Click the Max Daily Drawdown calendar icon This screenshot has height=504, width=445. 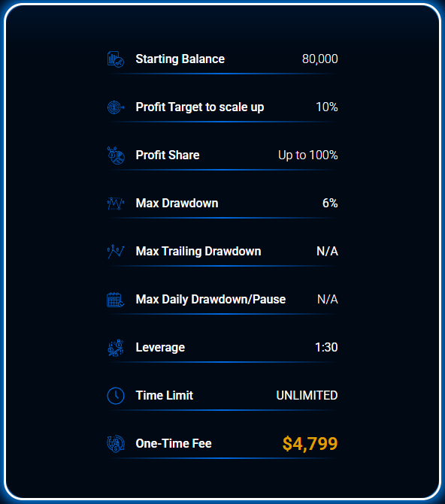116,300
